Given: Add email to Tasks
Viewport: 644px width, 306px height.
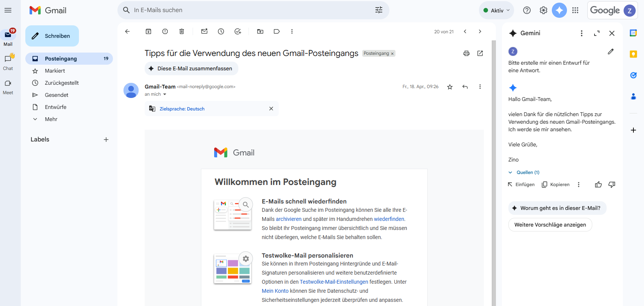Looking at the screenshot, I should pyautogui.click(x=238, y=31).
